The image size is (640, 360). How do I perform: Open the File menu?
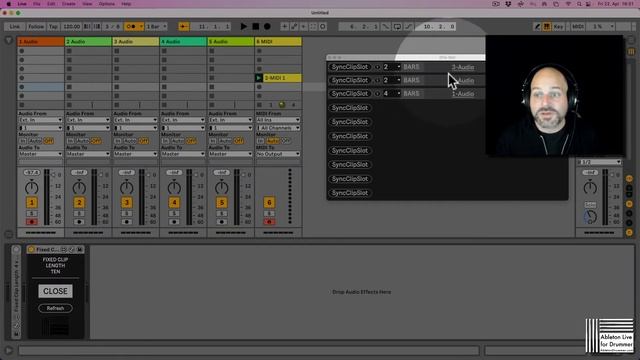pos(37,4)
